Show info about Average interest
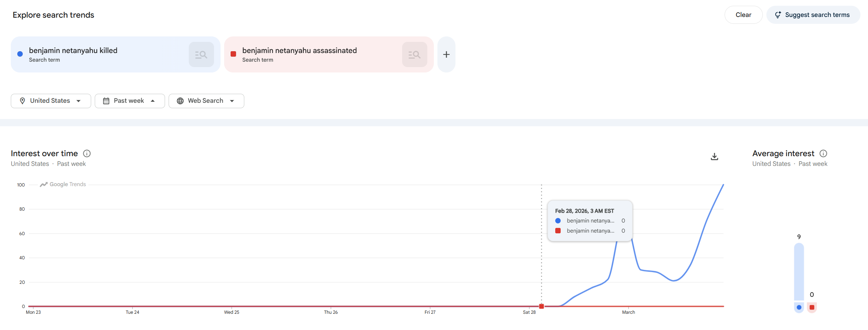The width and height of the screenshot is (868, 330). pos(823,154)
